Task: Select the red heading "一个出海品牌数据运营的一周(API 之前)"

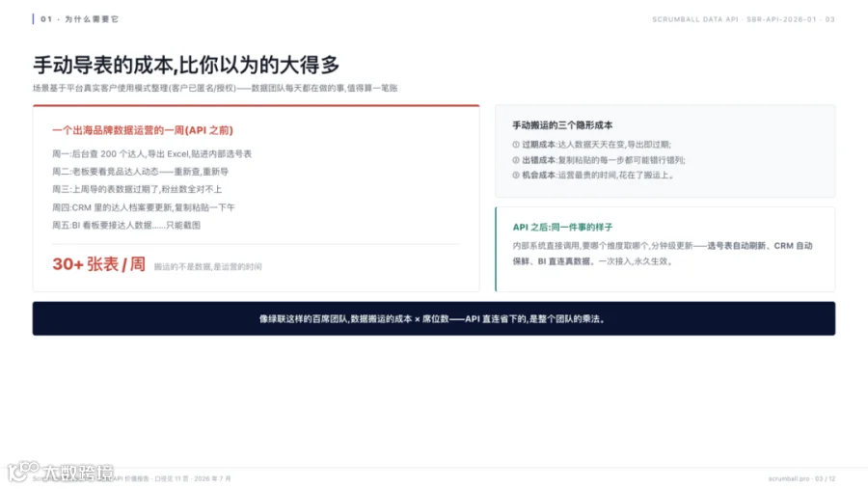Action: [143, 130]
